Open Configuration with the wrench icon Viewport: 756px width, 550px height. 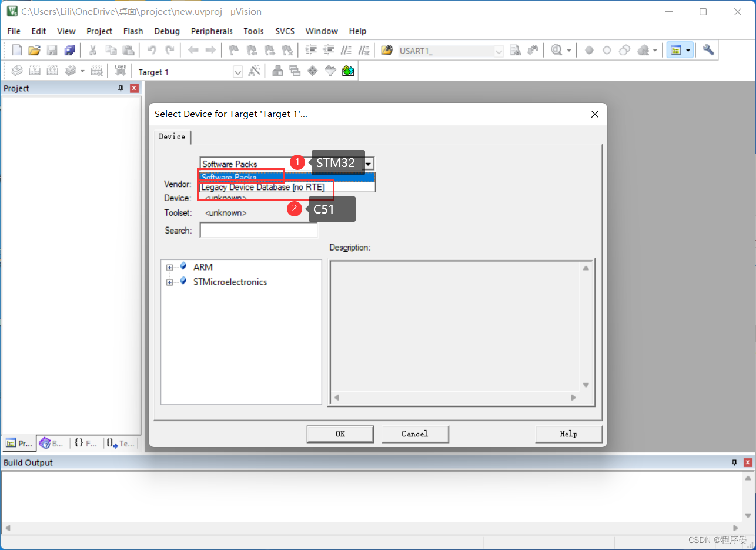708,51
